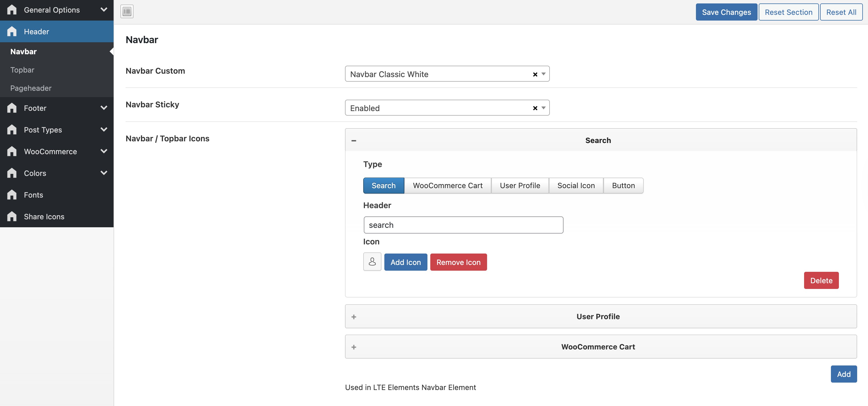Screen dimensions: 868x406
Task: Open the Pageheader submenu item
Action: tap(31, 88)
